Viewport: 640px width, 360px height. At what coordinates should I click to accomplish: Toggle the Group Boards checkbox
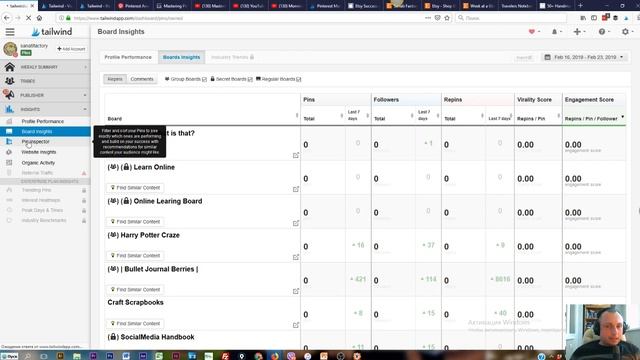click(204, 79)
